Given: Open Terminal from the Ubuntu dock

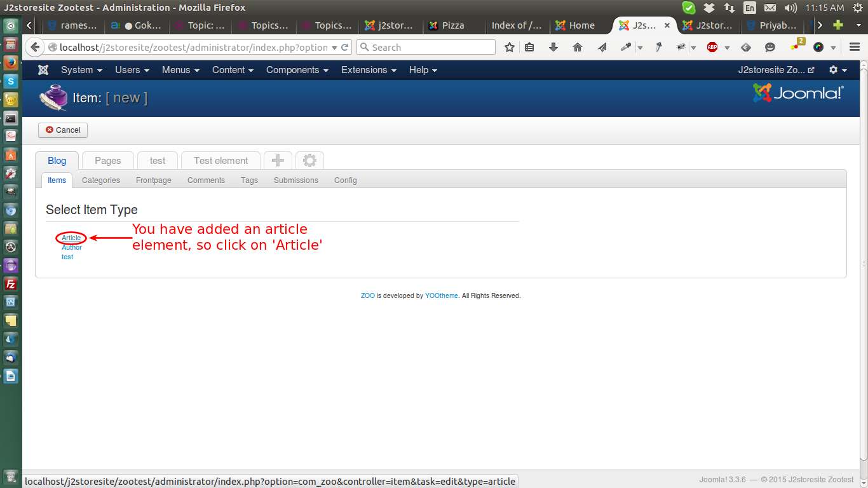Looking at the screenshot, I should point(11,118).
